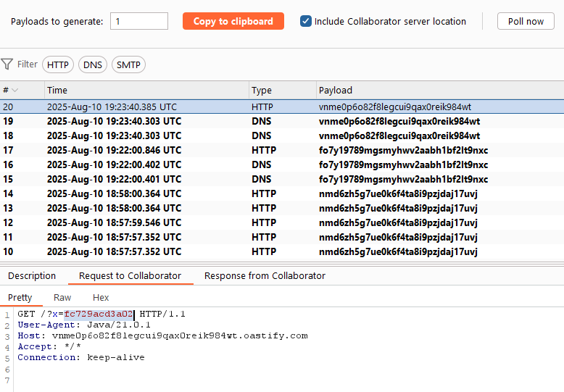Open the Hex view tab

[101, 298]
